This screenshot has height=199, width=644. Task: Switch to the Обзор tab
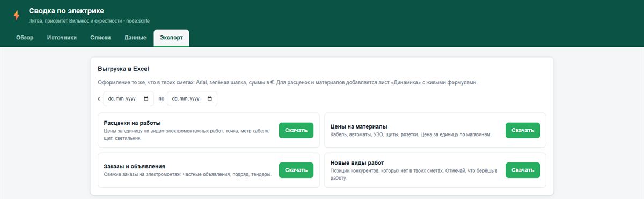(x=25, y=38)
